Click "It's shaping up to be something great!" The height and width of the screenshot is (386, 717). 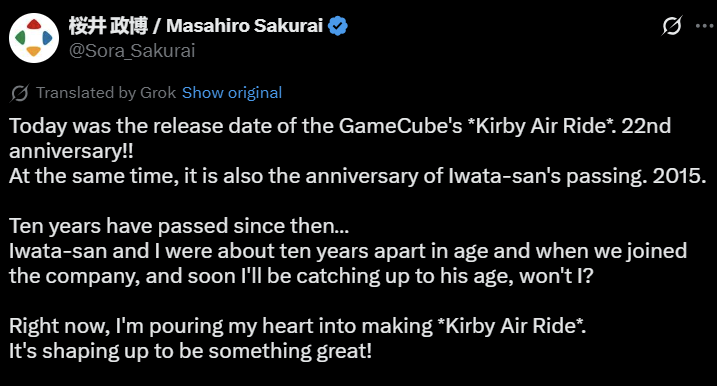point(191,351)
